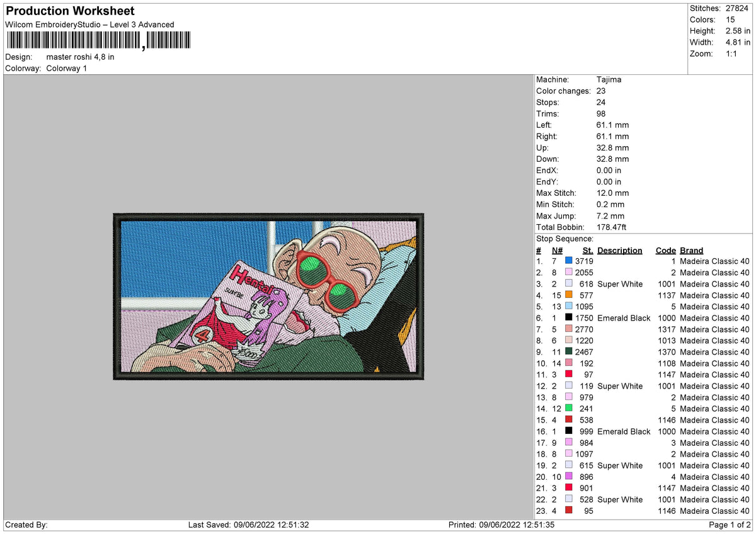Sort by the Description column header

619,250
